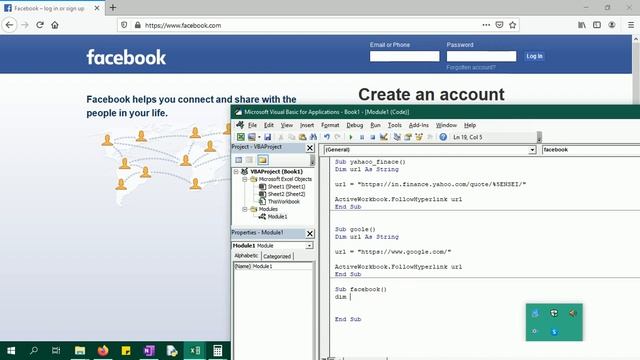This screenshot has width=640, height=360.
Task: Open the Debug menu
Action: pyautogui.click(x=354, y=125)
